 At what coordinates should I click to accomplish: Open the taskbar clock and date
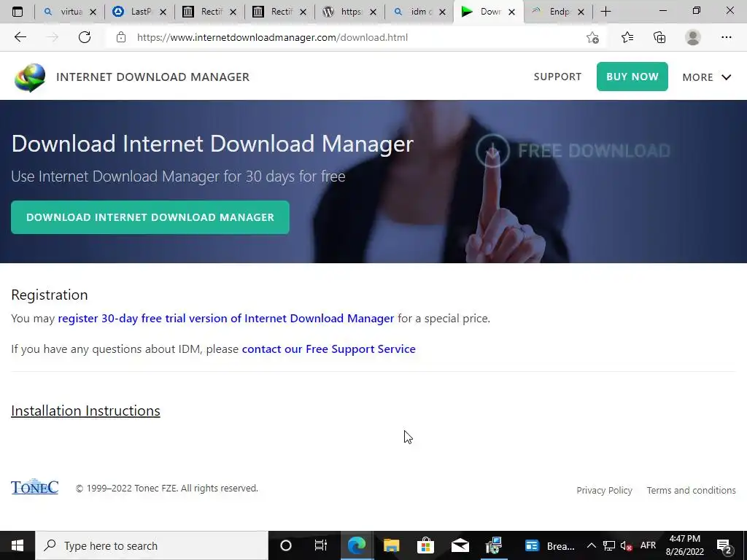click(x=684, y=545)
